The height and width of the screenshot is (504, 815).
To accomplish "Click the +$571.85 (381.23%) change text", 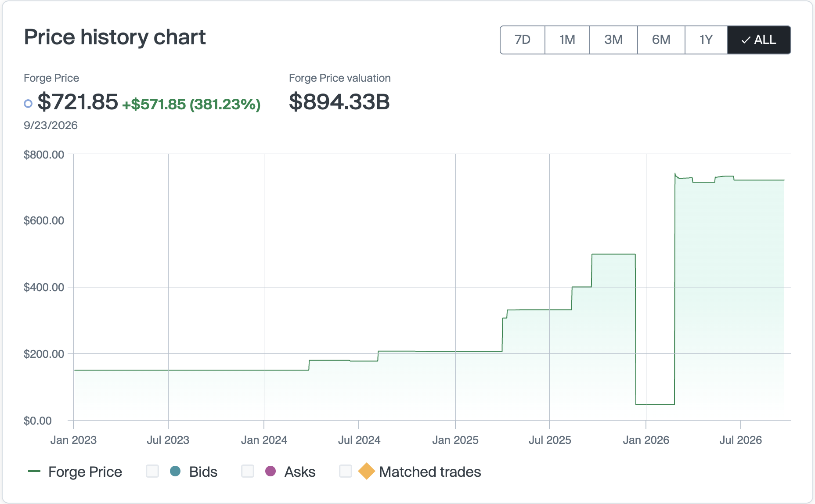I will click(191, 104).
